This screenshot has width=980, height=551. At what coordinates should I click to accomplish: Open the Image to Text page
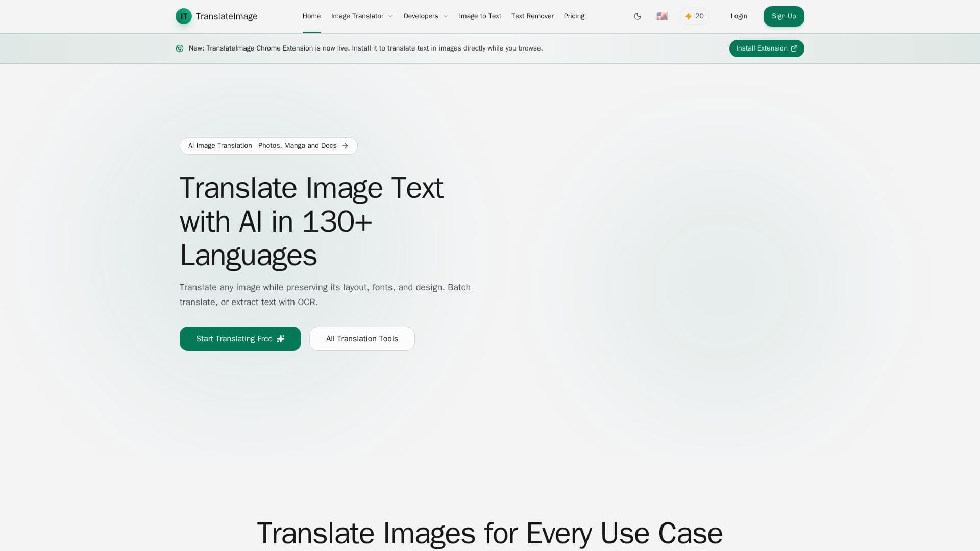pyautogui.click(x=480, y=16)
